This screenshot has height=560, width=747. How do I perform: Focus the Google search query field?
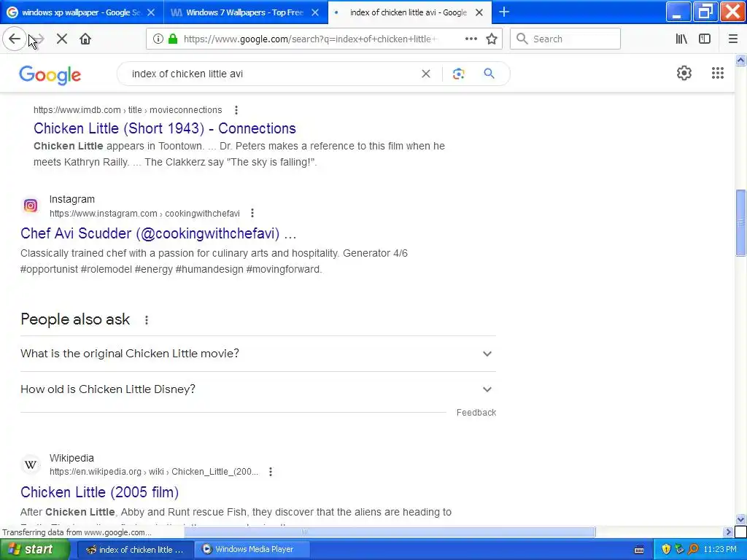coord(271,74)
